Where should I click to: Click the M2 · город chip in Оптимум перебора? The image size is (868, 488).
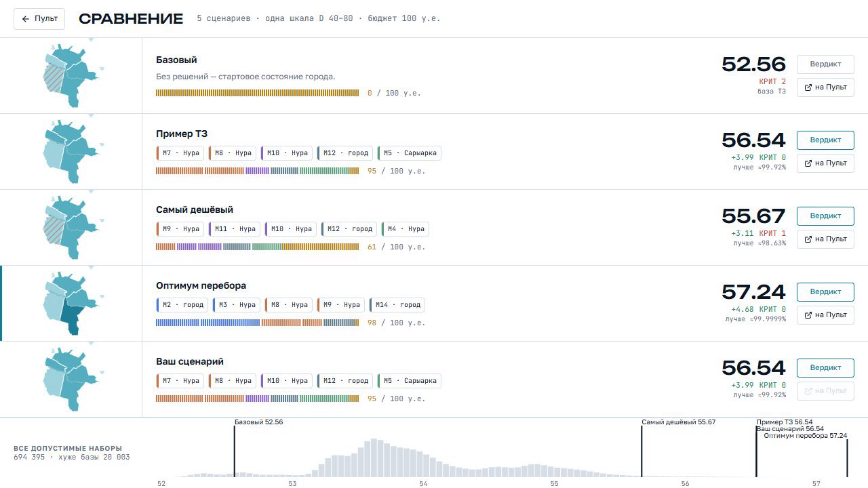tap(182, 305)
